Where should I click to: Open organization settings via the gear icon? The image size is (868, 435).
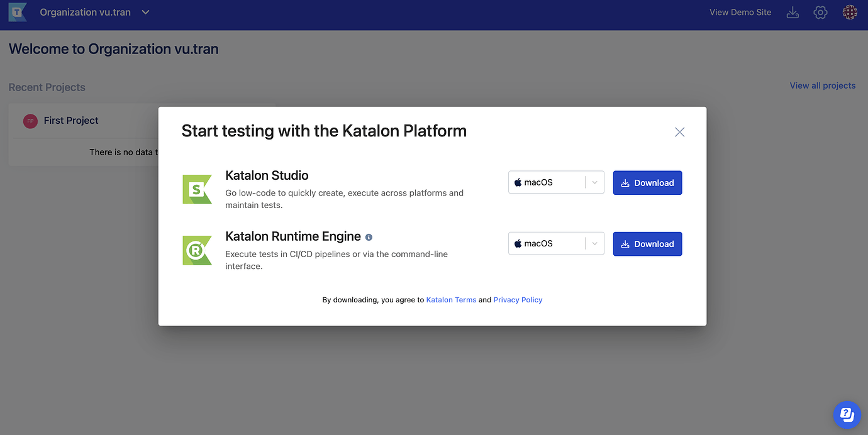coord(820,12)
